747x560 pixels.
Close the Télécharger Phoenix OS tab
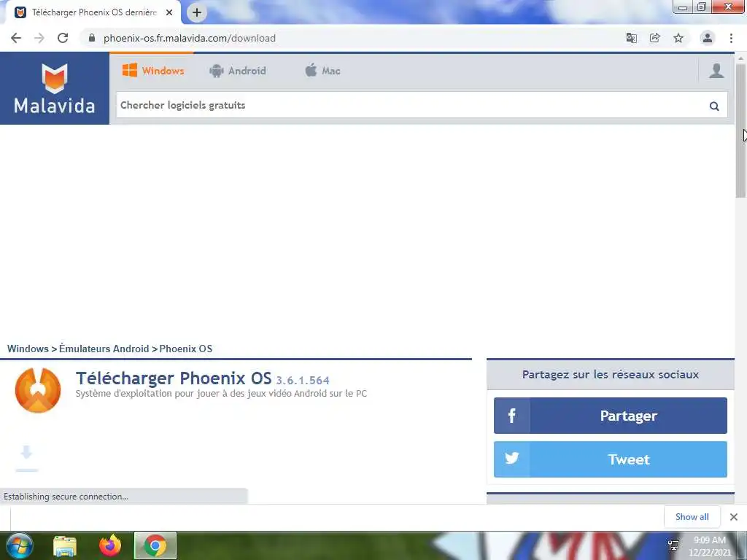click(x=169, y=12)
